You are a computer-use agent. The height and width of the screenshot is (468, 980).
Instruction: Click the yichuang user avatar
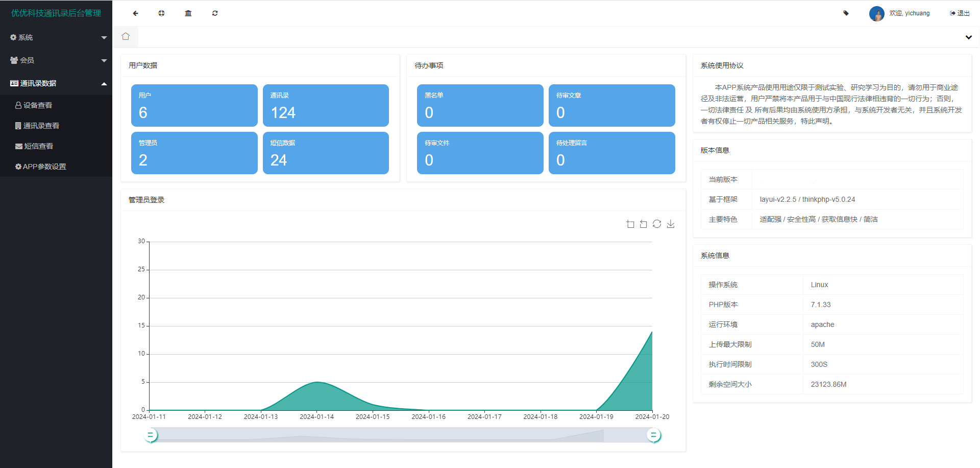[x=876, y=13]
